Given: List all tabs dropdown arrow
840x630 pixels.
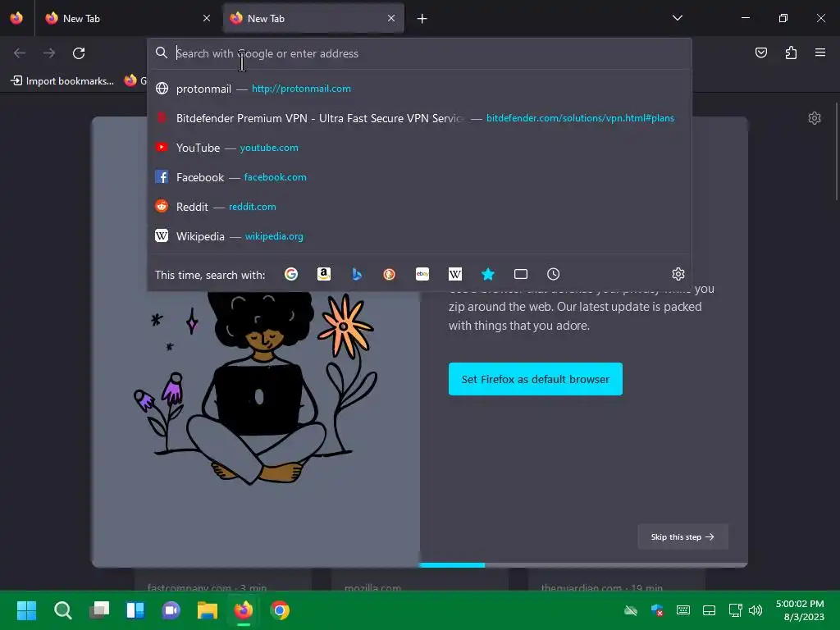Looking at the screenshot, I should [x=678, y=18].
